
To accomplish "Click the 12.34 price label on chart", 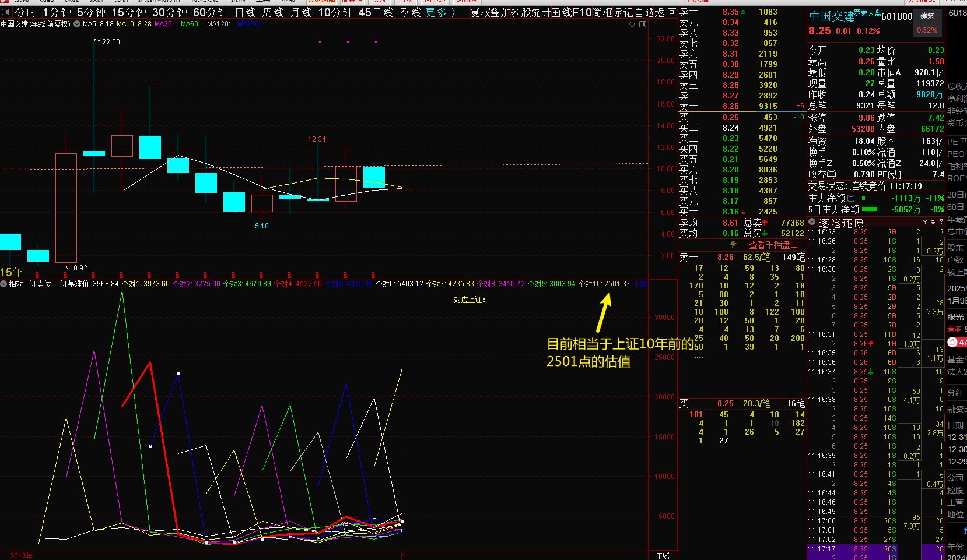I will pos(317,139).
